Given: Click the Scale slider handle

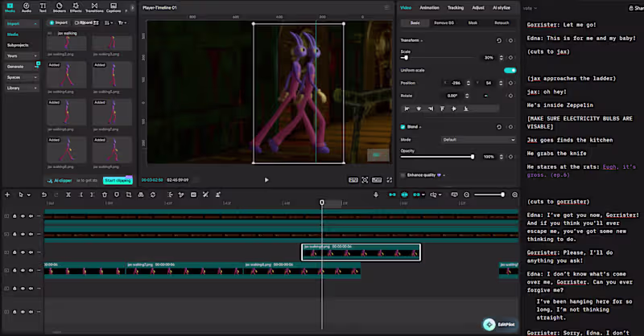Looking at the screenshot, I should pyautogui.click(x=406, y=57).
